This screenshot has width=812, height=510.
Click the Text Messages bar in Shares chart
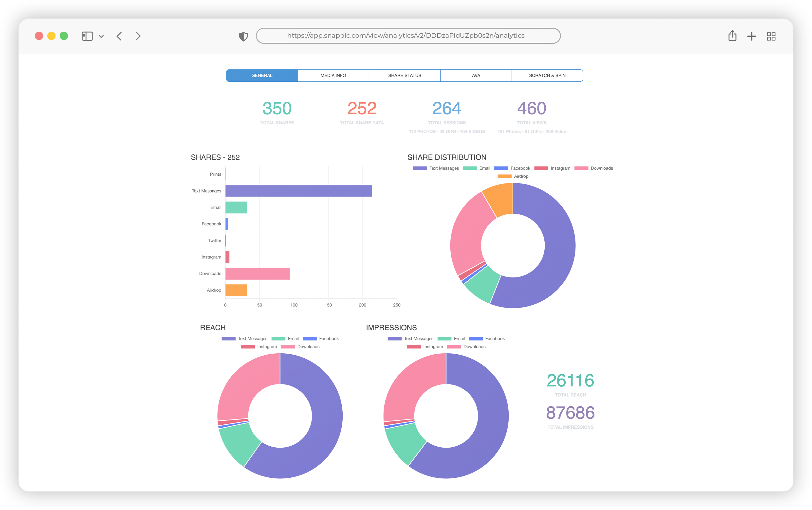[x=298, y=191]
